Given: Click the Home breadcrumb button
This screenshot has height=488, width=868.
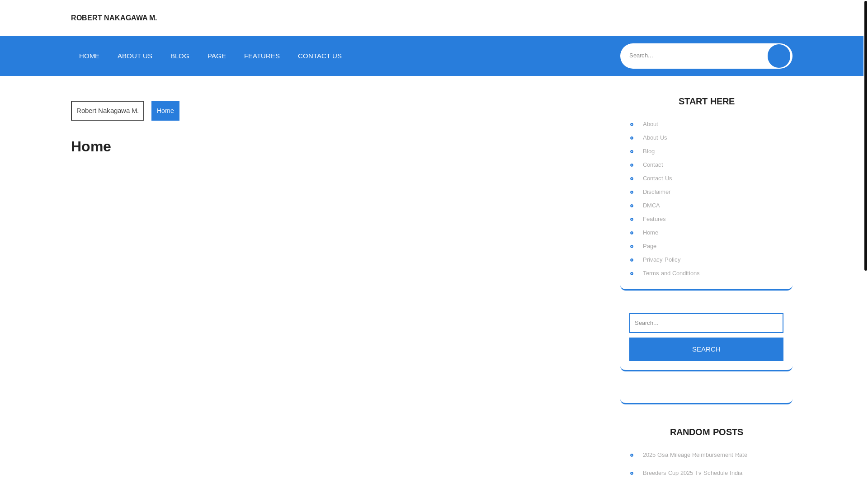Looking at the screenshot, I should tap(165, 111).
